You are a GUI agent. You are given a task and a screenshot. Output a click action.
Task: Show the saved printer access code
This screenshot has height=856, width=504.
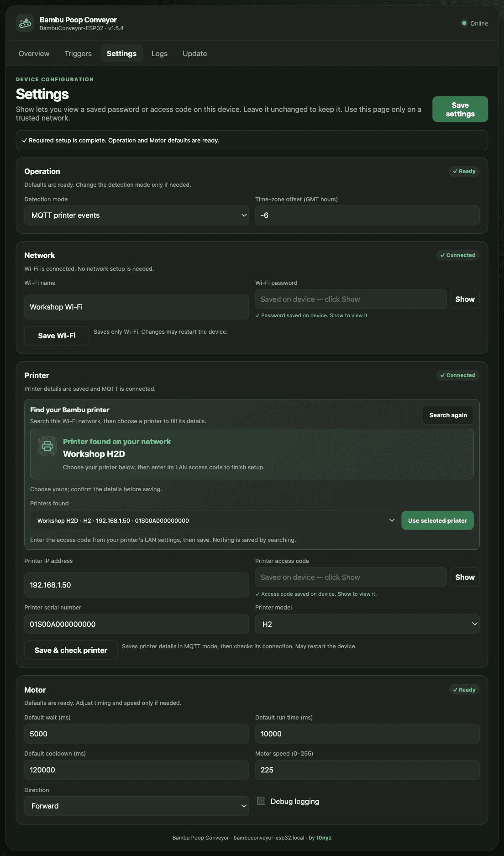tap(465, 577)
